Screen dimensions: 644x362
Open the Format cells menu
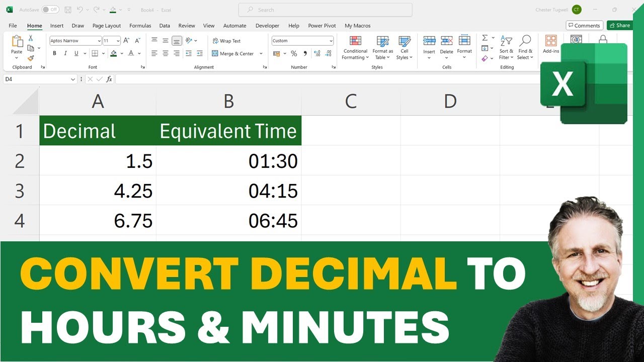(464, 46)
